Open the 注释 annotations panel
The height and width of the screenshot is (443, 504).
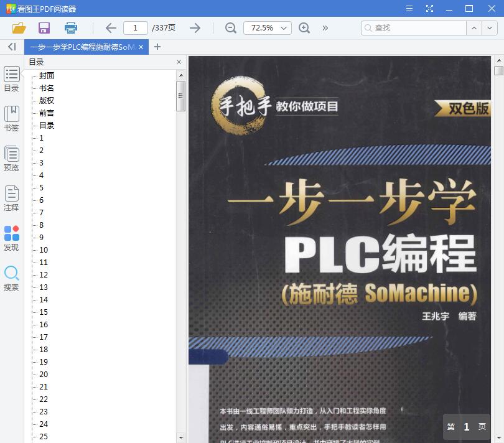click(11, 198)
